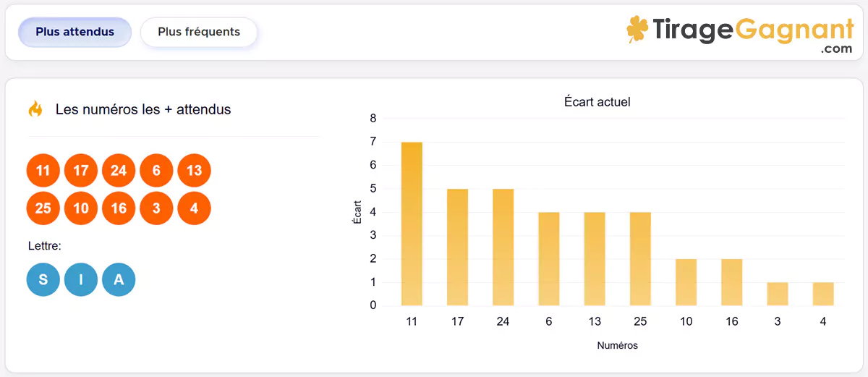Click the chart bar for number 17

coord(457,247)
